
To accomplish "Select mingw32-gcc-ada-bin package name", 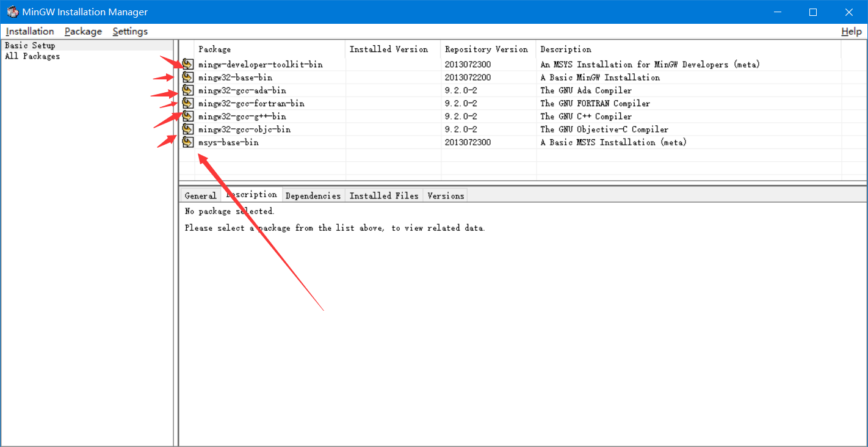I will pyautogui.click(x=242, y=90).
